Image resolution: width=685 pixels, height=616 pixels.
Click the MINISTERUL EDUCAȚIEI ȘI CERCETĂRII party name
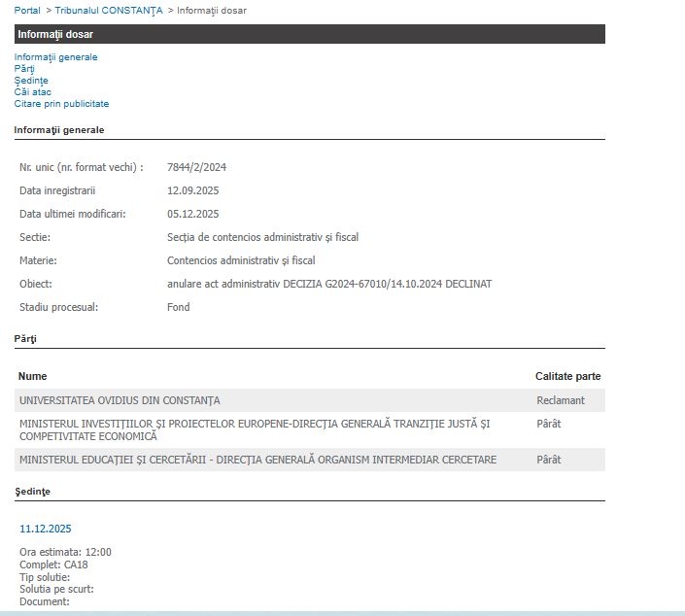(x=257, y=460)
